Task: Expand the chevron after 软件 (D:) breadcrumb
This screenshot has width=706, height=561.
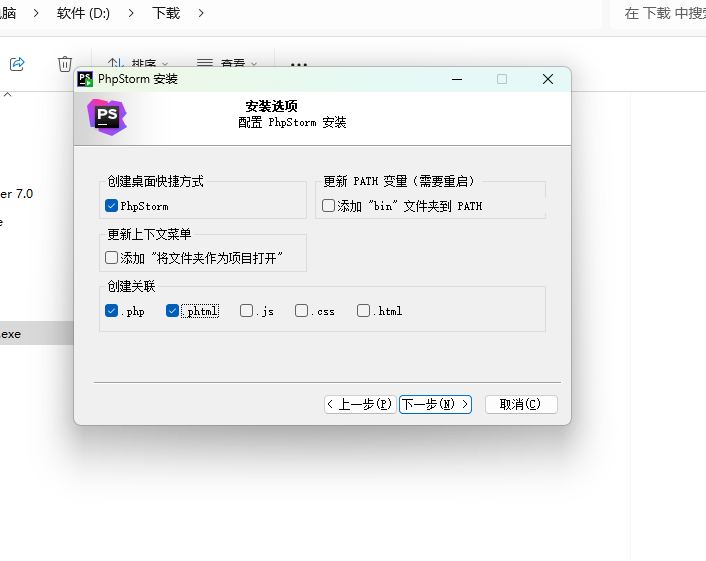Action: [131, 14]
